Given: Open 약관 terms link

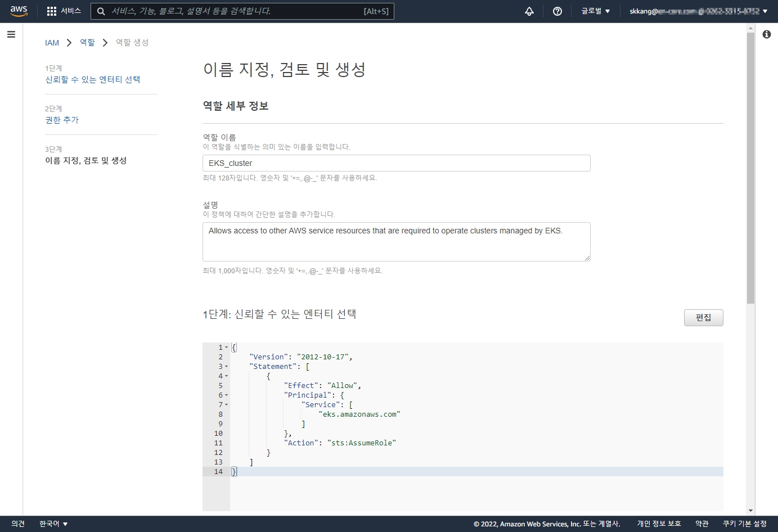Looking at the screenshot, I should click(x=702, y=524).
